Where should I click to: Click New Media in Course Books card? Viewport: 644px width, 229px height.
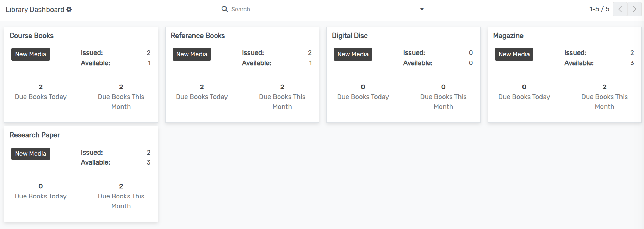[31, 54]
